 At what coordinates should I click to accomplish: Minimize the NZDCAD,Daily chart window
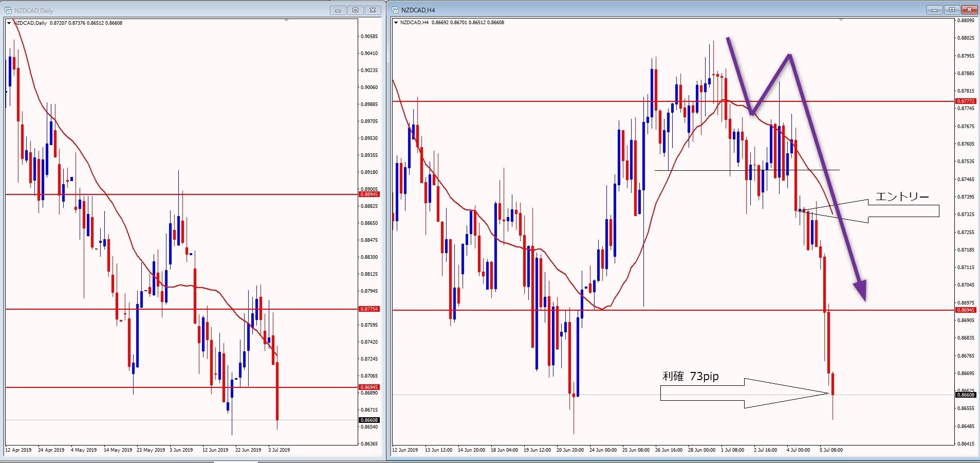pos(338,10)
